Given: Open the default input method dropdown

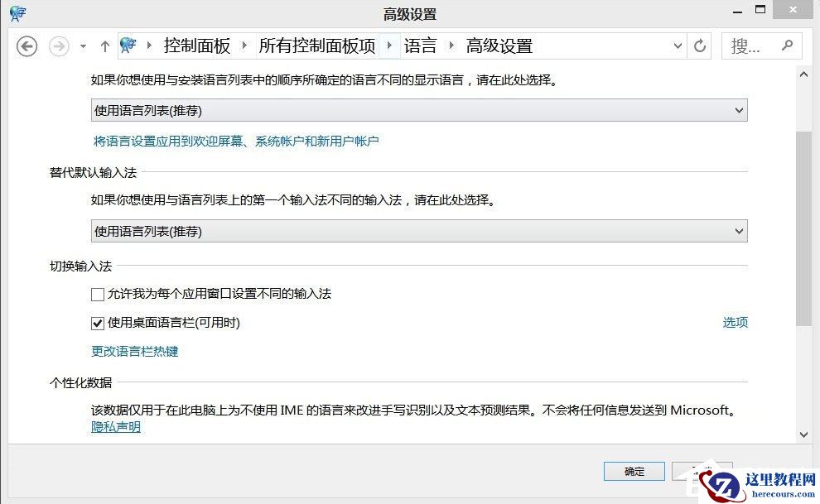Looking at the screenshot, I should coord(738,231).
